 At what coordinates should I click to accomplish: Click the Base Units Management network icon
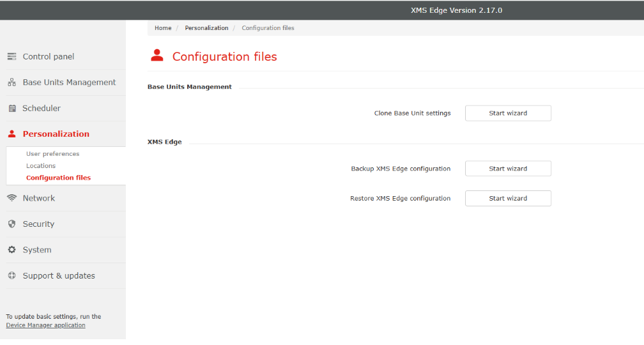click(x=12, y=82)
